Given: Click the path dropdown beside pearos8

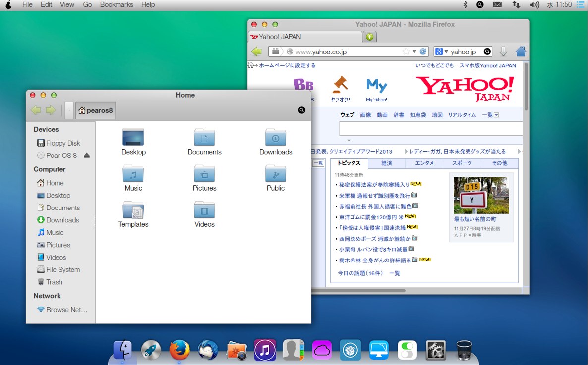Looking at the screenshot, I should (x=69, y=110).
